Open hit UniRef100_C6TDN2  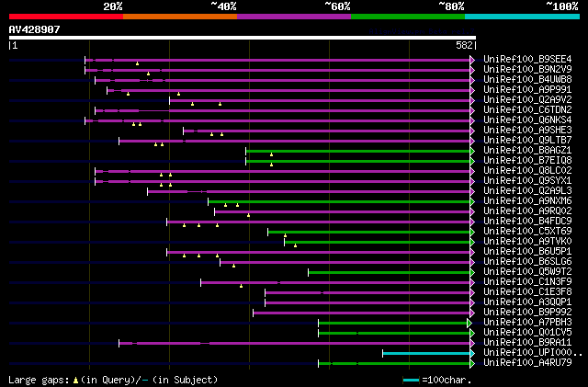[x=527, y=110]
